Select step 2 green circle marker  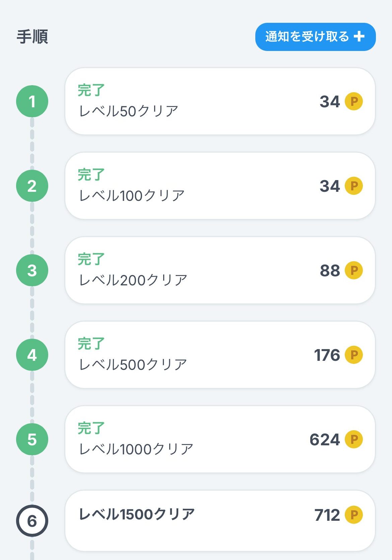click(32, 186)
